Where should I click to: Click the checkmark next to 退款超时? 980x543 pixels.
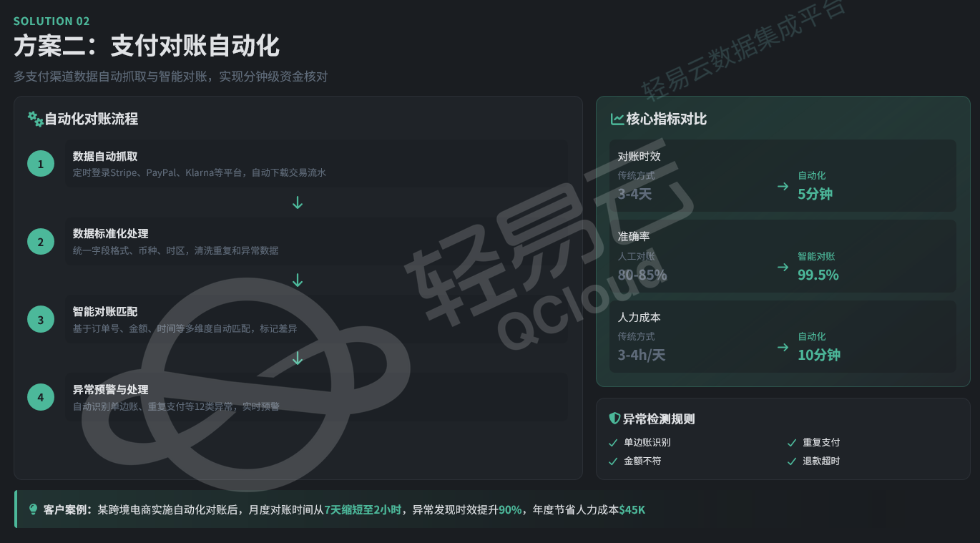point(791,461)
